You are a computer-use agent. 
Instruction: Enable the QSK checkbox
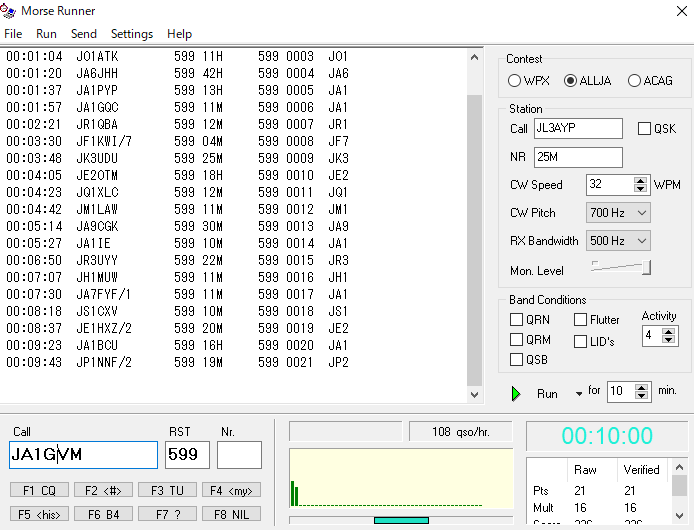[644, 129]
